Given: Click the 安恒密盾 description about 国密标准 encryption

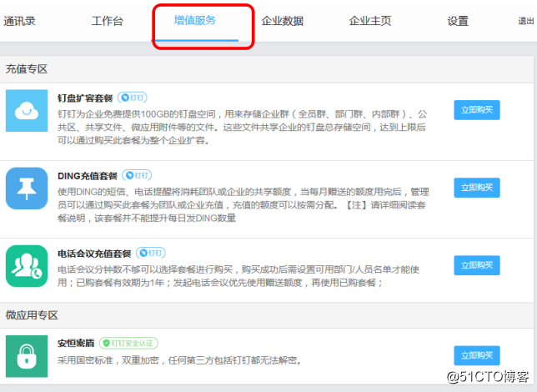Looking at the screenshot, I should pyautogui.click(x=179, y=360).
